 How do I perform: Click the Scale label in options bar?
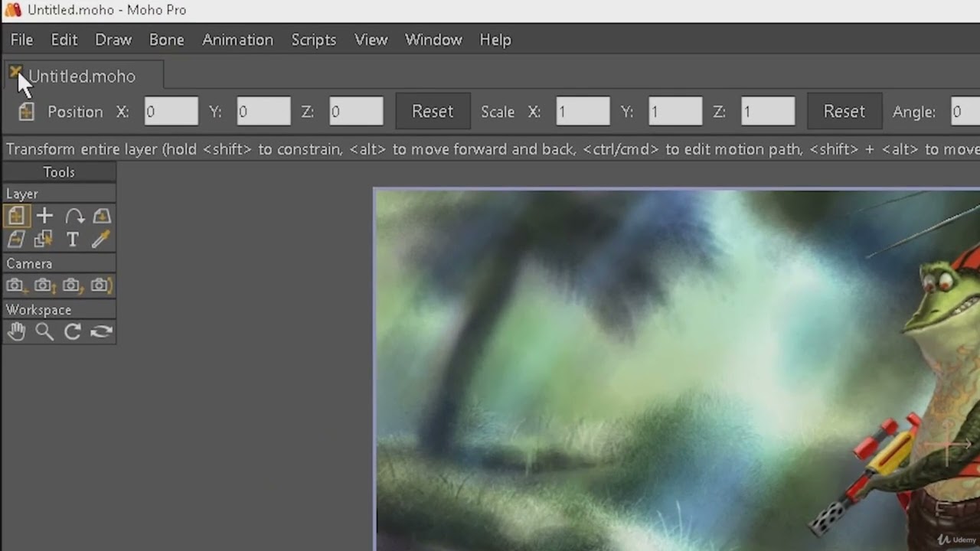click(x=498, y=112)
